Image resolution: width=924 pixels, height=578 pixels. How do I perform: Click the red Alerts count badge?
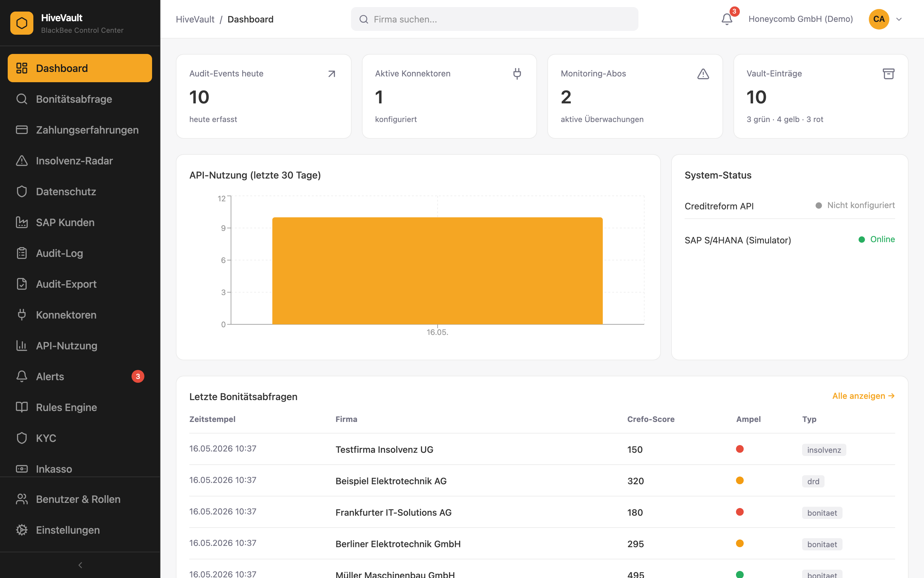pyautogui.click(x=138, y=377)
